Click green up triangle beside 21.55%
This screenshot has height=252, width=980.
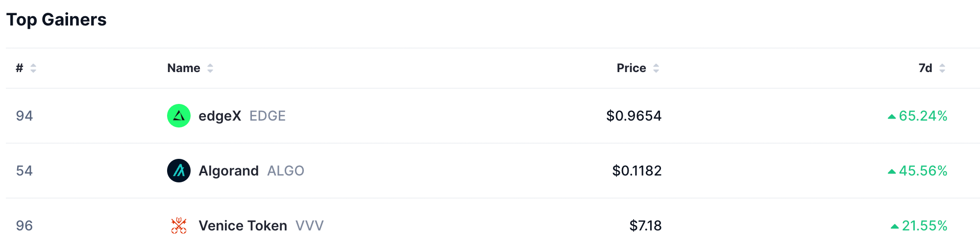pos(895,227)
